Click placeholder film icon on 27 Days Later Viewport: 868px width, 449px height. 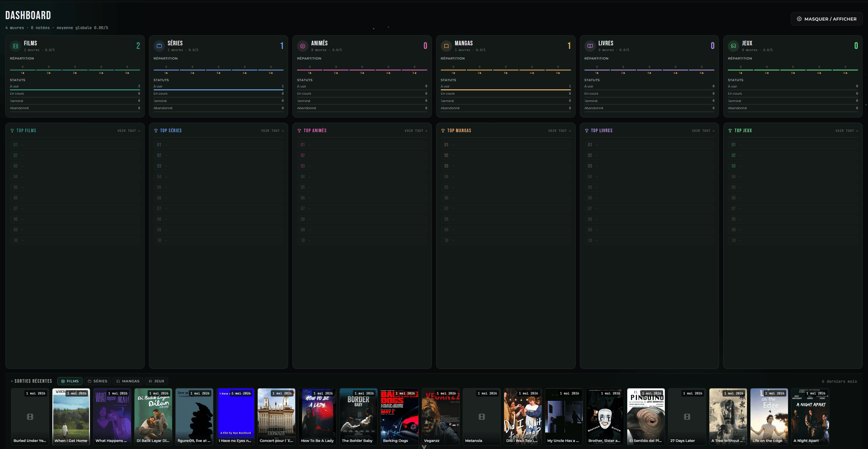click(687, 417)
